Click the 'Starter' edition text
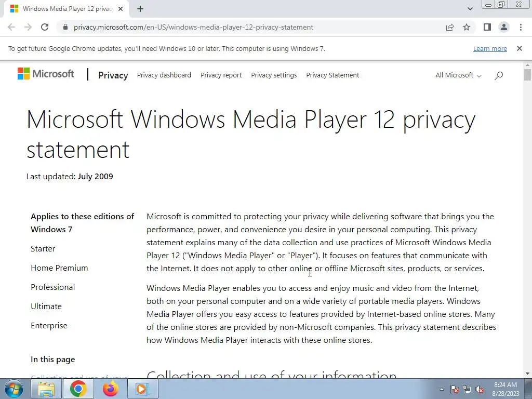The width and height of the screenshot is (532, 399). (43, 249)
